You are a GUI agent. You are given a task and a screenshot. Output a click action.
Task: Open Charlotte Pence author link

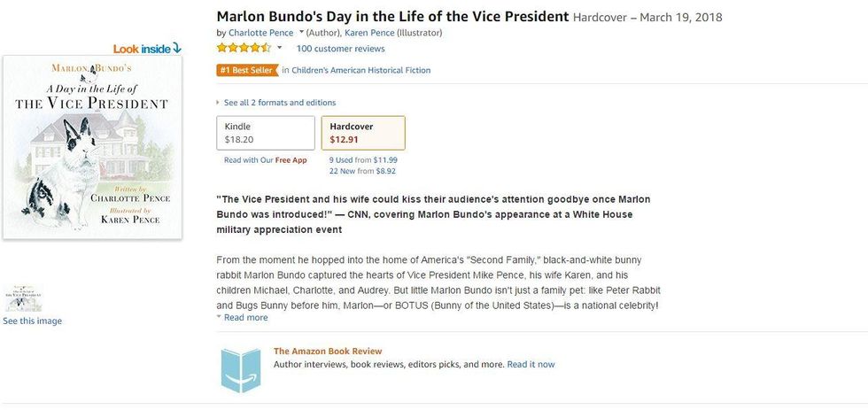(260, 33)
